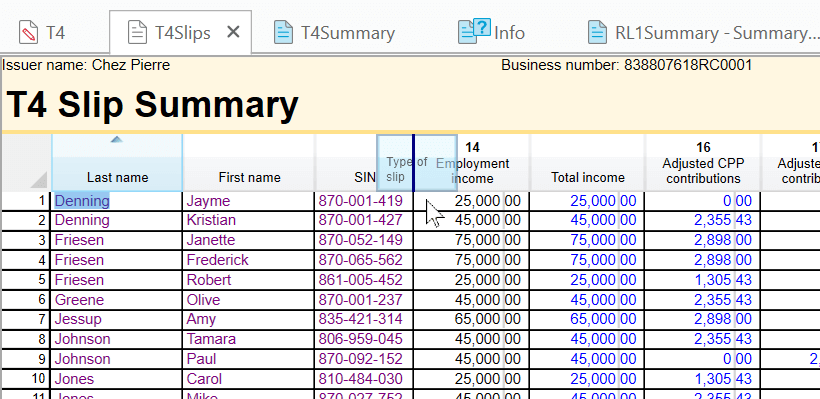
Task: Select row number 1
Action: (x=26, y=201)
